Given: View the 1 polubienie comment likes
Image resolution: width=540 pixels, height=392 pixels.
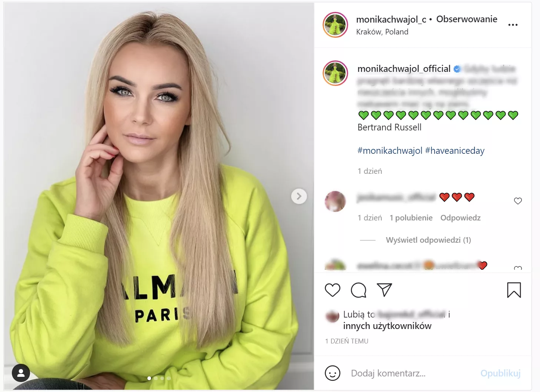Looking at the screenshot, I should pos(411,218).
